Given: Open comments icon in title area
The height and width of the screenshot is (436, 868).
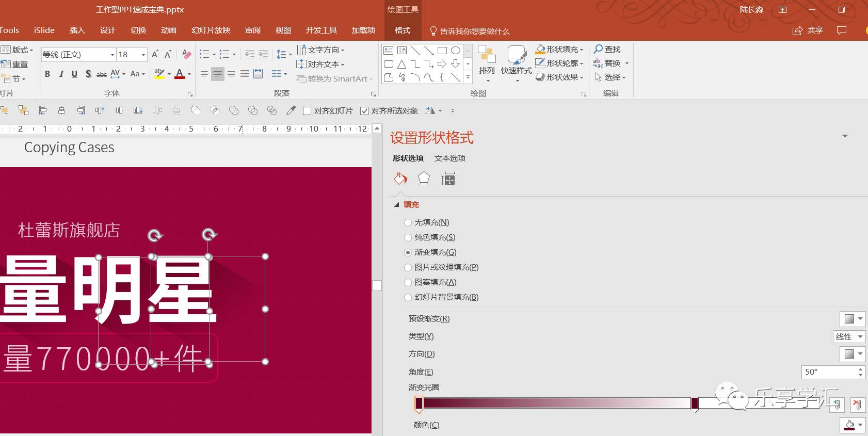Looking at the screenshot, I should point(842,30).
